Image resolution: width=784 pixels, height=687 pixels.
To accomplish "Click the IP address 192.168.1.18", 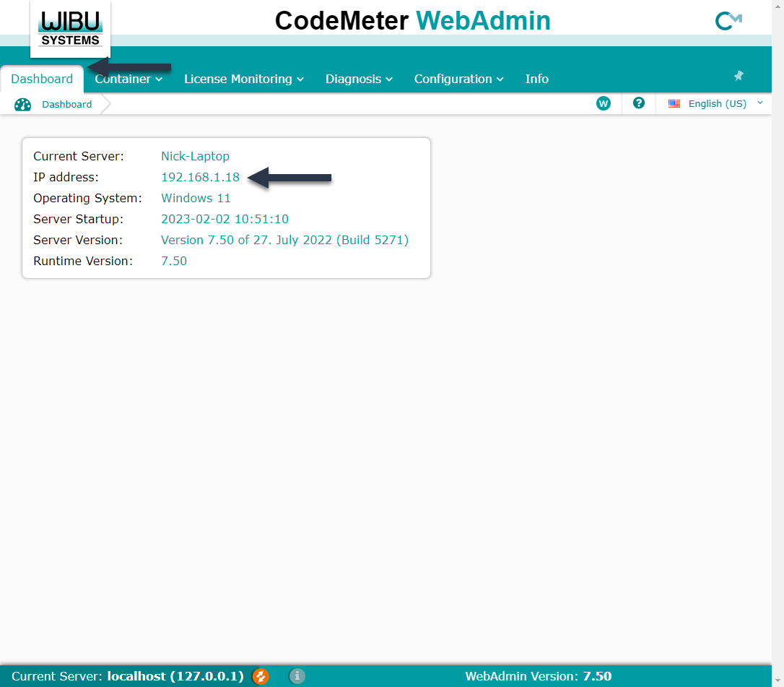I will click(x=200, y=177).
